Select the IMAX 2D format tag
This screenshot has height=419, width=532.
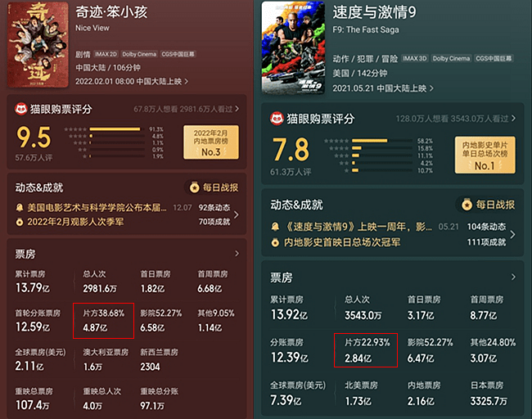point(106,54)
